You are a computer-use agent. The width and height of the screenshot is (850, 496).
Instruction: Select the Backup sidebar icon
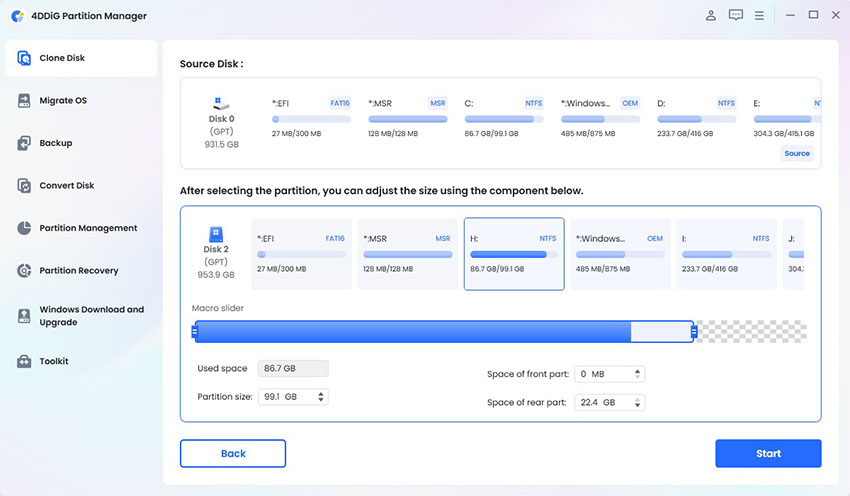[x=24, y=143]
